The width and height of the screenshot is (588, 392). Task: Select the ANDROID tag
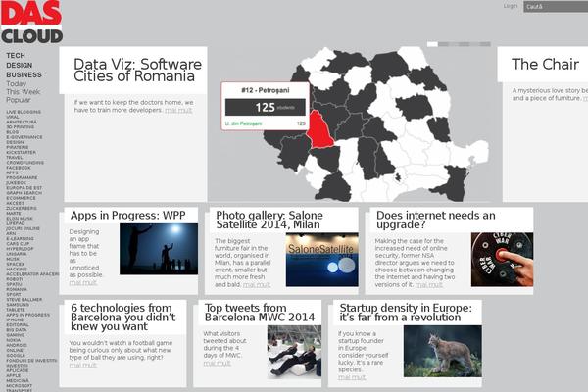17,345
